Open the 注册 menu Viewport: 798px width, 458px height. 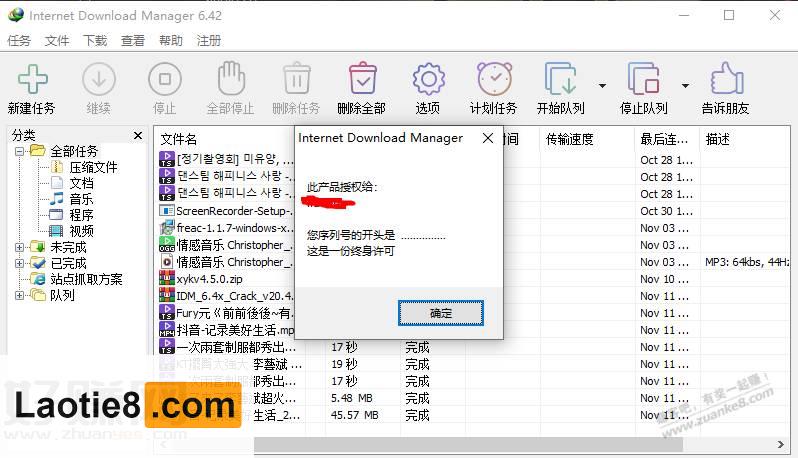[209, 41]
